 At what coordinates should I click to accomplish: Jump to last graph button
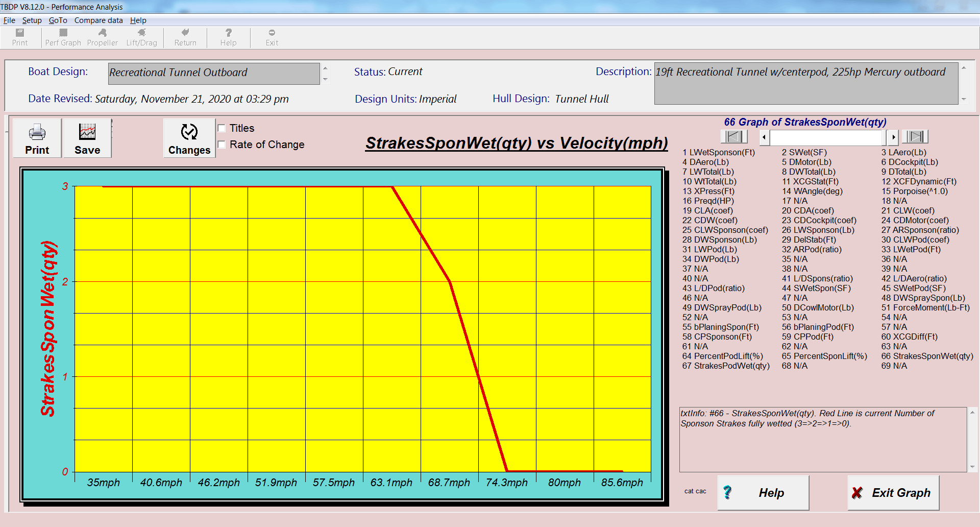tap(915, 136)
